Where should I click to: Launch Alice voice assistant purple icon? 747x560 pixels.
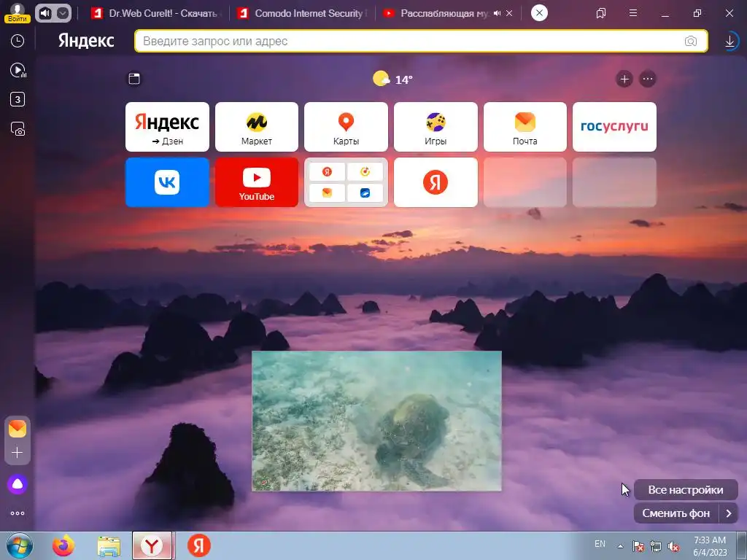(x=18, y=484)
